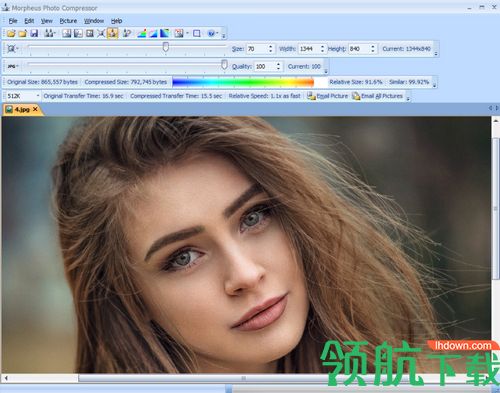Click the crossed-arrows fit icon in toolbar
Image resolution: width=500 pixels, height=393 pixels.
tap(101, 33)
